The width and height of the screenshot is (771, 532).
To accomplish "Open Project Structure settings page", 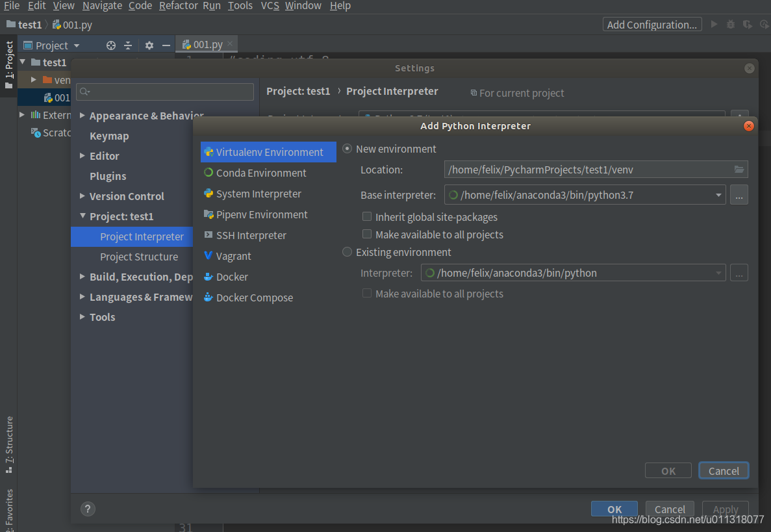I will [x=139, y=257].
